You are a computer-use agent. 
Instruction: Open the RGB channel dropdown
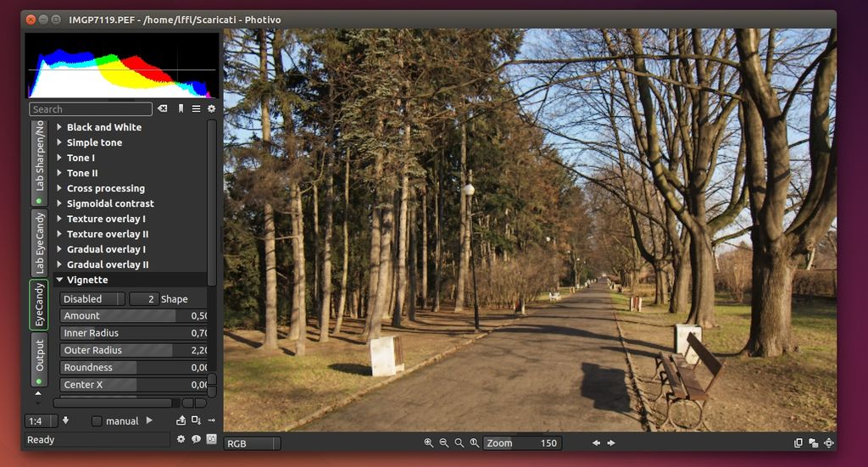[252, 443]
